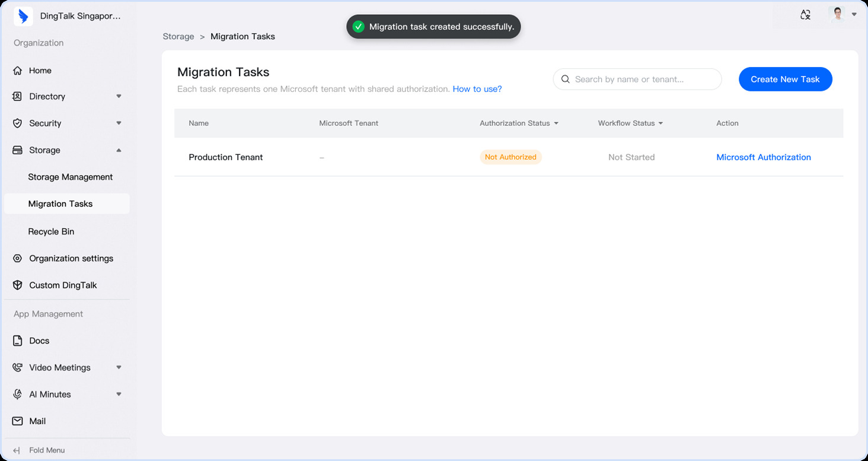Click the Mail envelope icon
Screen dimensions: 868x461
click(x=18, y=421)
